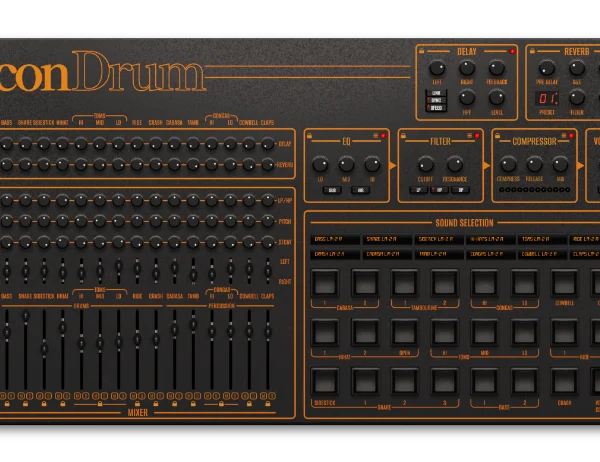Solo the Snare channel

(x=29, y=395)
